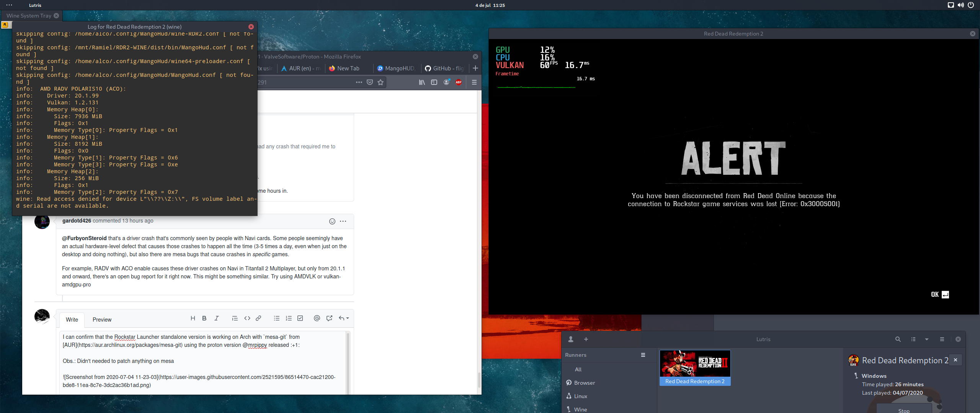Open Firefox Library icon

(x=422, y=82)
